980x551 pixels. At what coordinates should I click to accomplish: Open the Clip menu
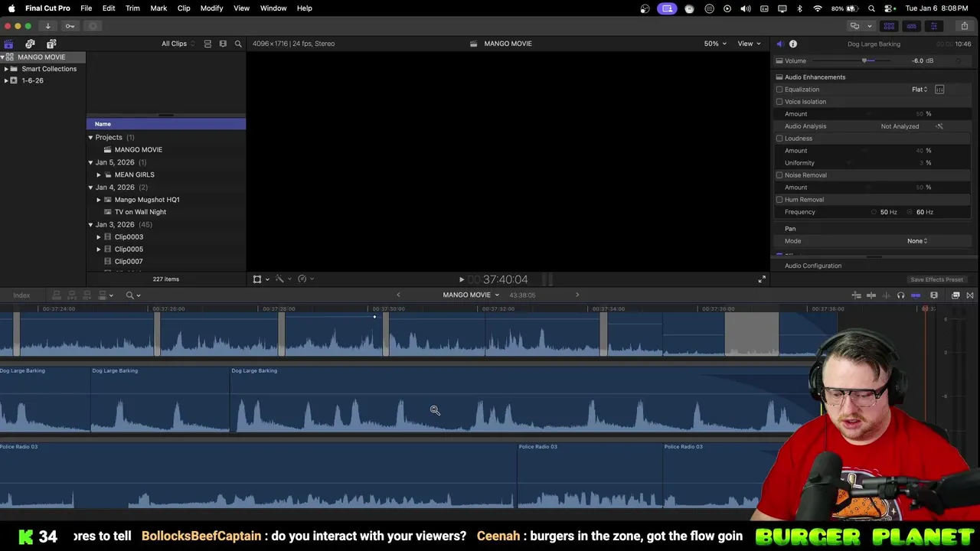pos(184,8)
